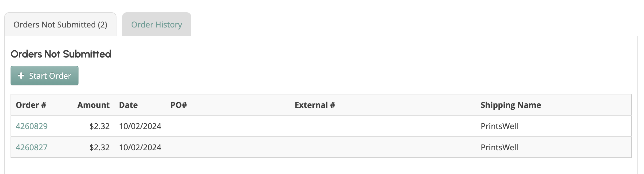Select the date cell for order 4260829
Image resolution: width=644 pixels, height=174 pixels.
[x=140, y=126]
